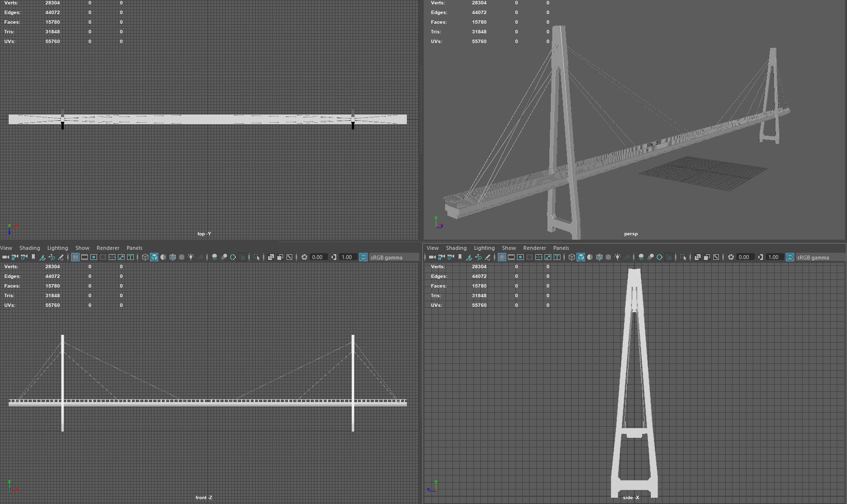Click Gamma 1.00 field in side panel

775,257
